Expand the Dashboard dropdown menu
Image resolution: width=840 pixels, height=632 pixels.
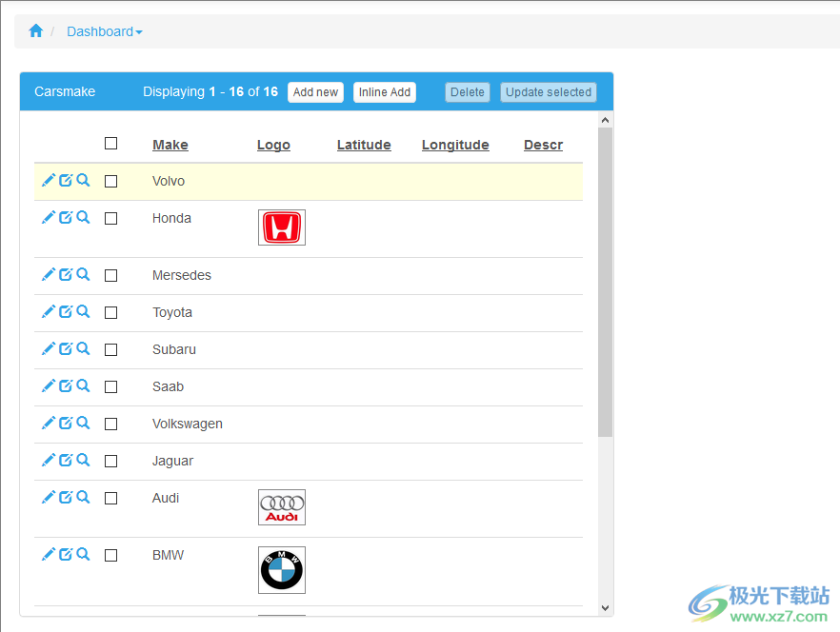pos(105,31)
